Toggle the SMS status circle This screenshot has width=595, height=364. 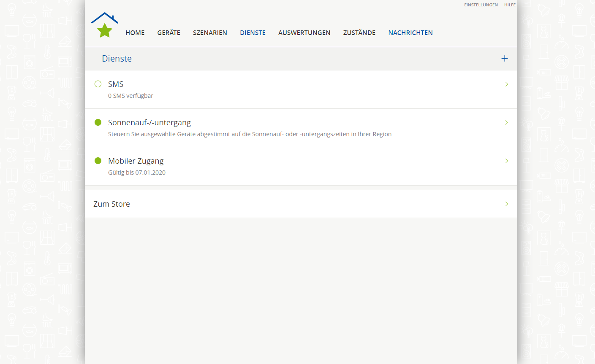coord(98,84)
